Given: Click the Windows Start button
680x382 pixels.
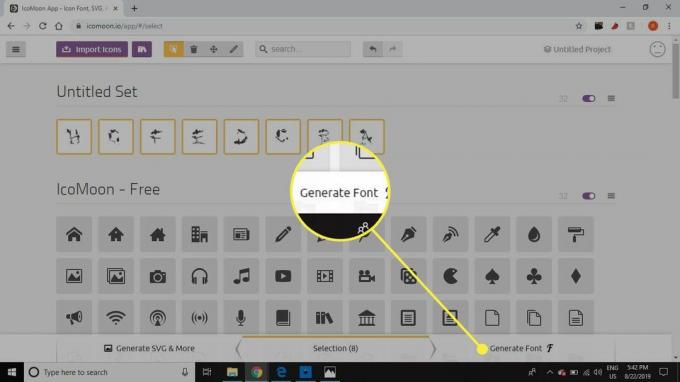Looking at the screenshot, I should (12, 372).
